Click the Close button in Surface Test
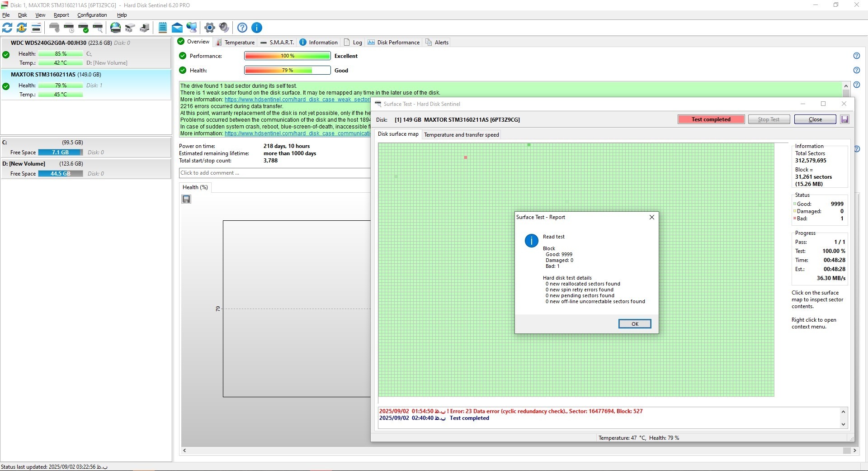The height and width of the screenshot is (471, 868). 815,119
